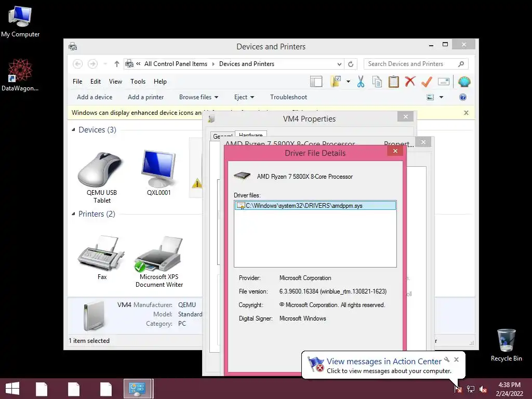Open the Tools menu

[138, 82]
